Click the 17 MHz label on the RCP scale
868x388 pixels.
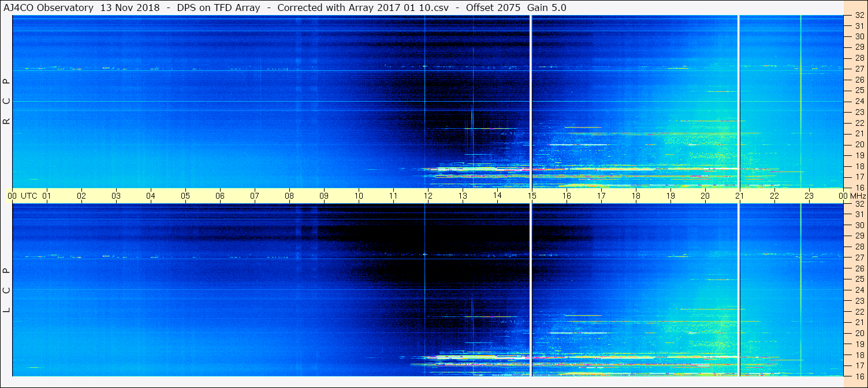[859, 177]
